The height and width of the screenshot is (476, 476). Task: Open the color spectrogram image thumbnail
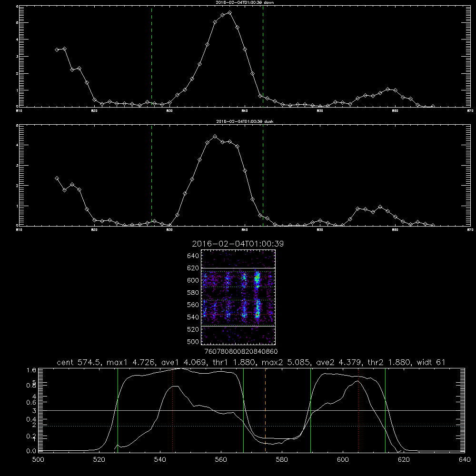[x=238, y=297]
